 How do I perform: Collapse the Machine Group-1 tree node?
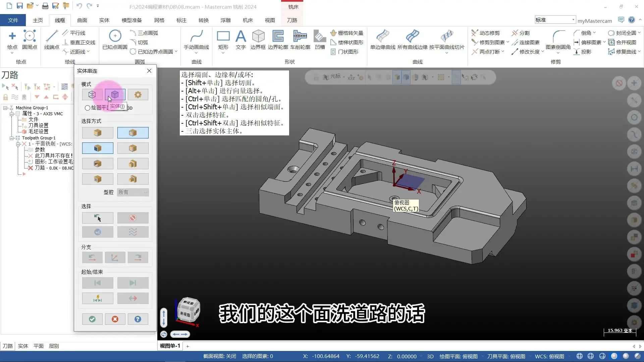coord(5,108)
